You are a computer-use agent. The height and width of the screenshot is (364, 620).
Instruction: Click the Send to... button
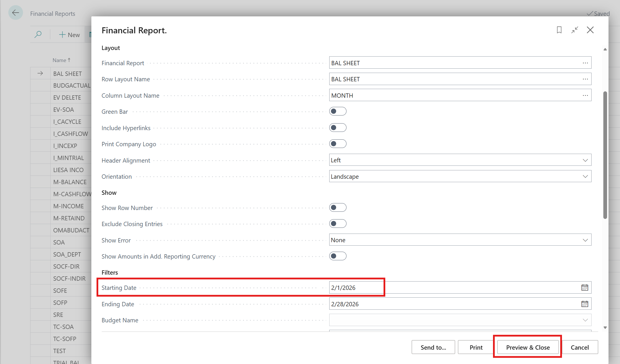433,347
